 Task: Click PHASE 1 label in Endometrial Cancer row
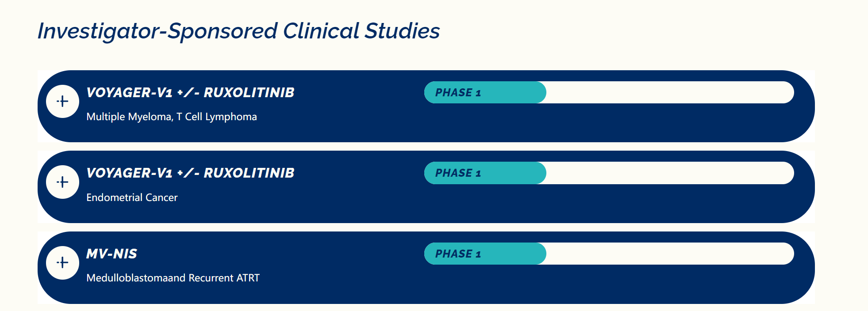(458, 173)
